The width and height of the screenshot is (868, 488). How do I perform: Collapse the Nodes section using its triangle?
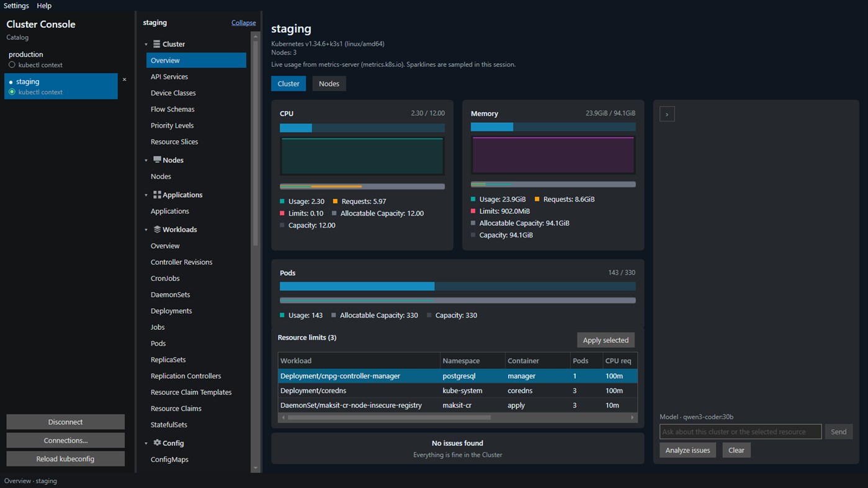[146, 161]
